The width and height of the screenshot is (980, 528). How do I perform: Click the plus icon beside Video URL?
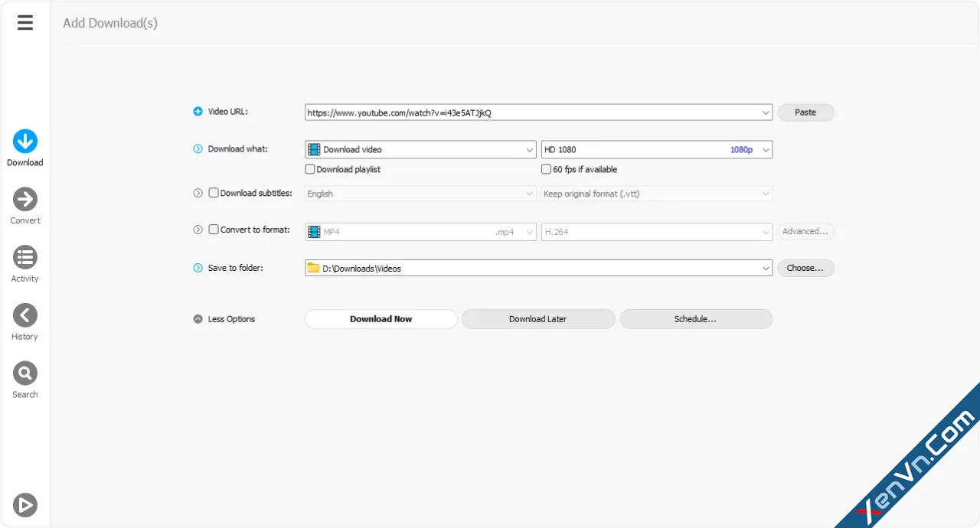click(x=198, y=112)
